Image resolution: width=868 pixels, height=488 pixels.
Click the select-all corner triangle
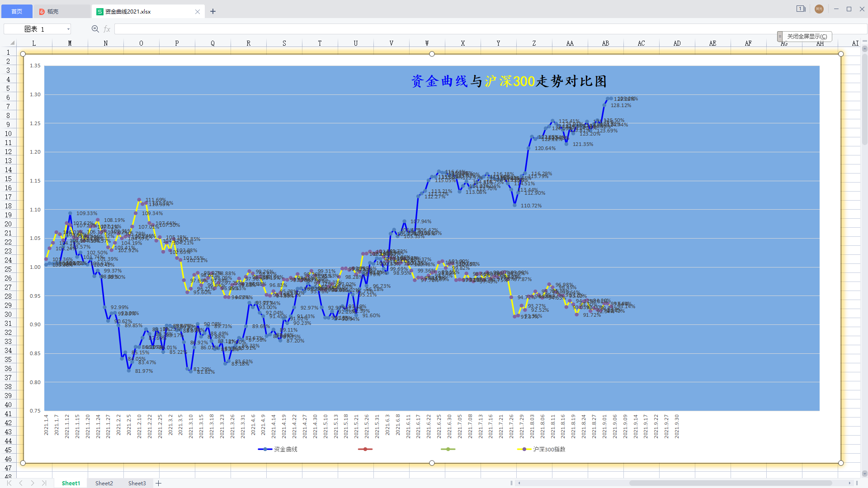[x=12, y=43]
